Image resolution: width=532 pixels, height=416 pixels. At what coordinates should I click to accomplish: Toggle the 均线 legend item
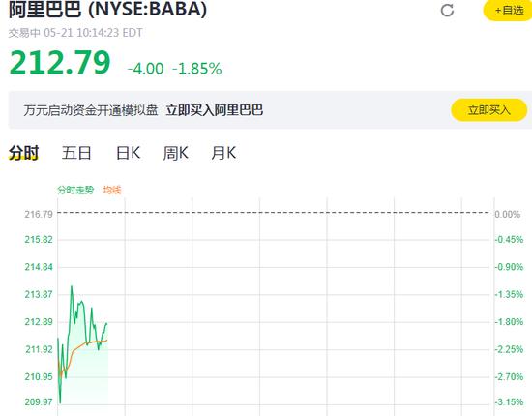click(112, 190)
